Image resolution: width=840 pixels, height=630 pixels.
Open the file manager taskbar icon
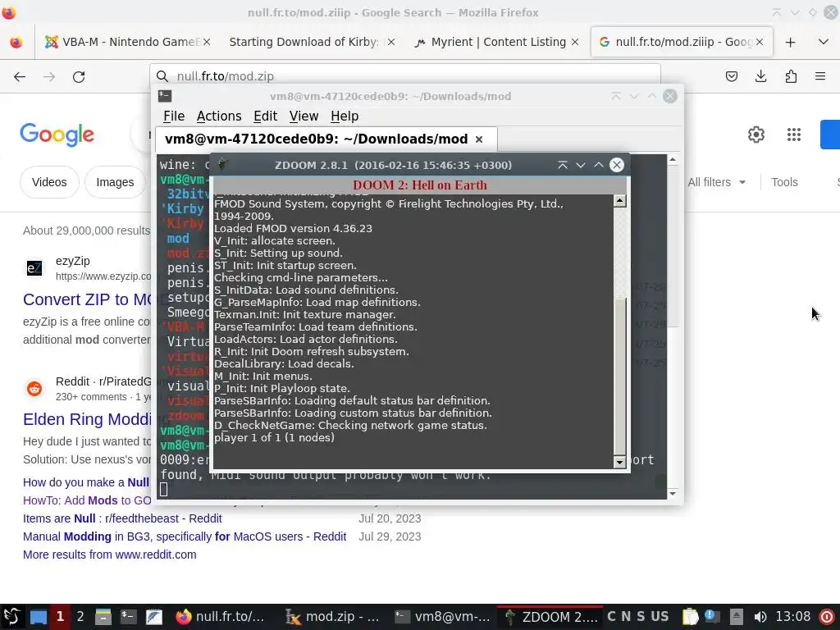(x=103, y=617)
